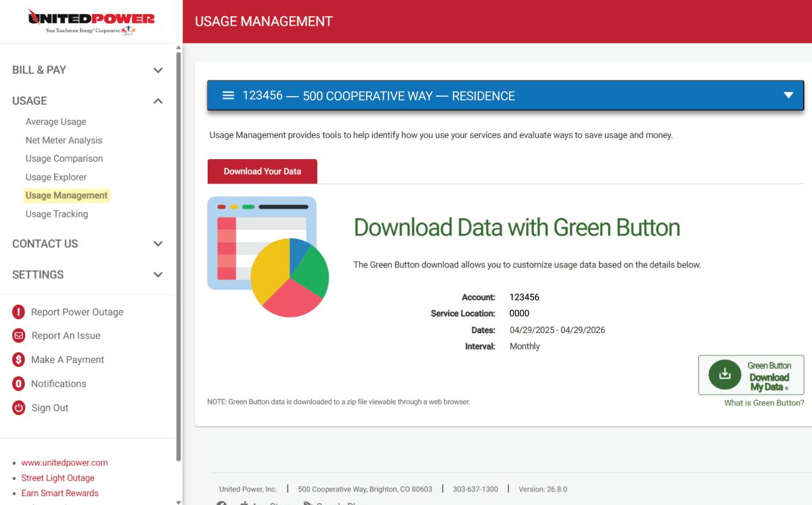Open Usage Tracking page
The width and height of the screenshot is (812, 505).
tap(57, 214)
